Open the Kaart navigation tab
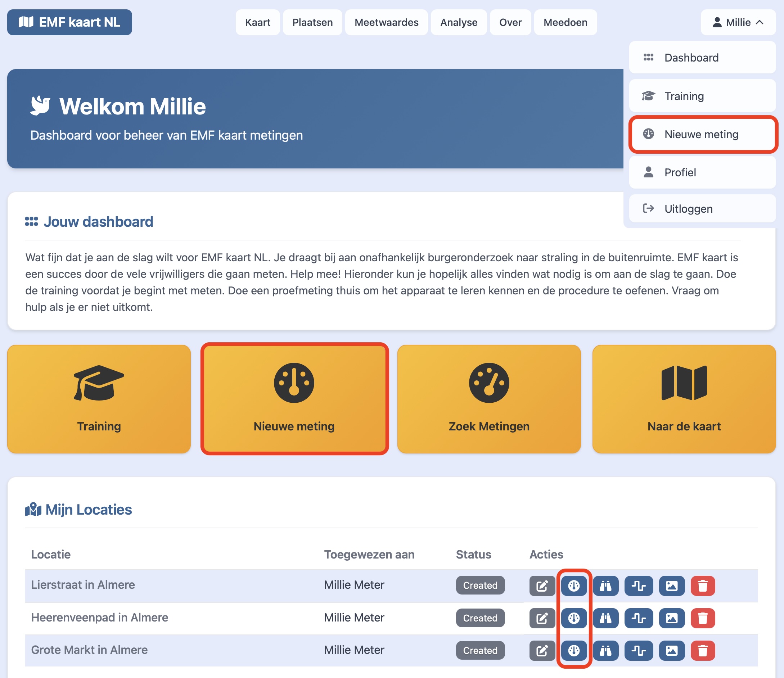 click(258, 22)
